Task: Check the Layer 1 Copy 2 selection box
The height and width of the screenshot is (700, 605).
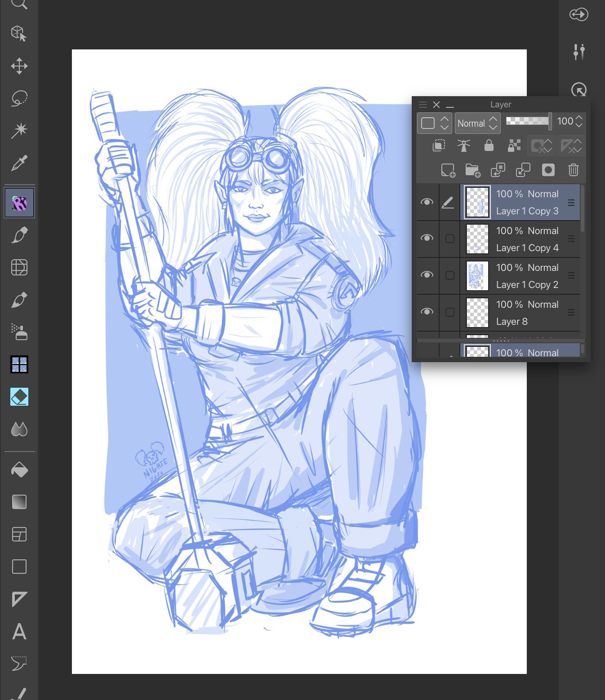Action: [449, 275]
